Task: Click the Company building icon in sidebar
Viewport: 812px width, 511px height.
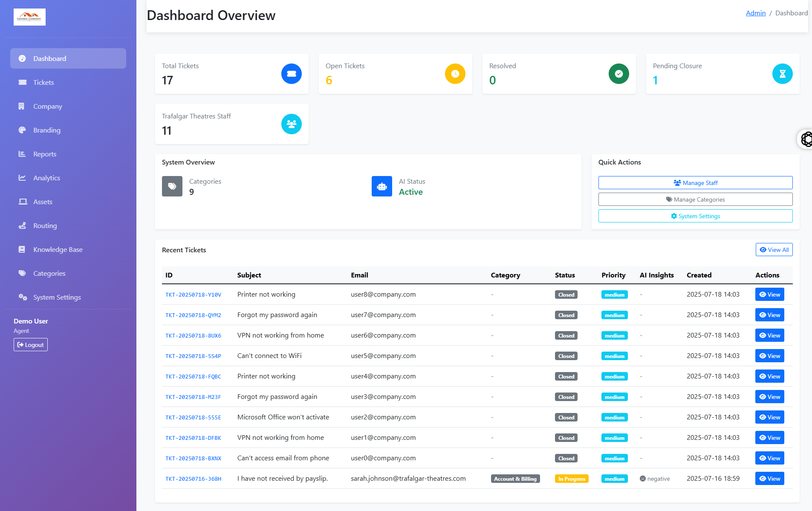Action: (21, 106)
